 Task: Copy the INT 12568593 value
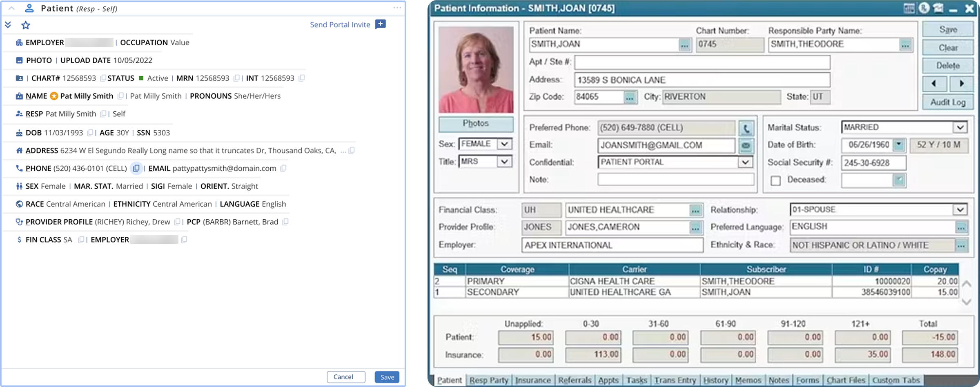click(301, 78)
